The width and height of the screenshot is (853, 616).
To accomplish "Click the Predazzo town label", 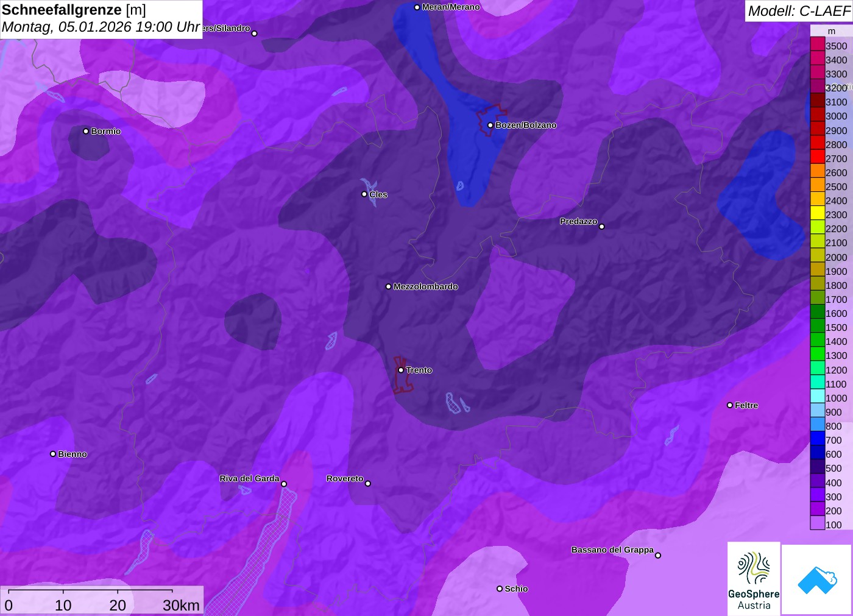I will (579, 221).
